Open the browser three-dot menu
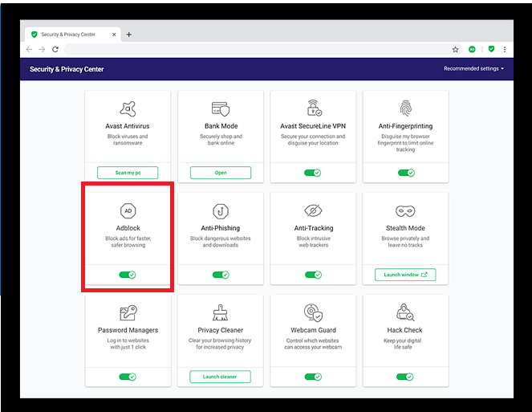532x412 pixels. (x=505, y=50)
